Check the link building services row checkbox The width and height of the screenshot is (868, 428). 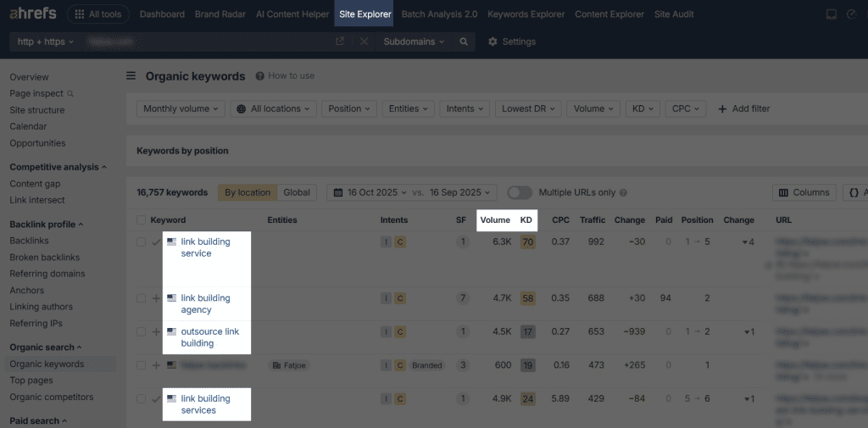coord(142,398)
